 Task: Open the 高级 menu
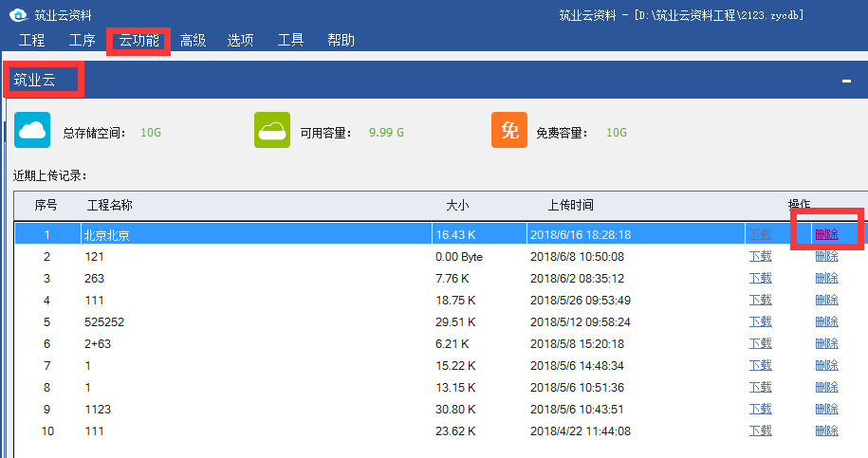point(193,40)
